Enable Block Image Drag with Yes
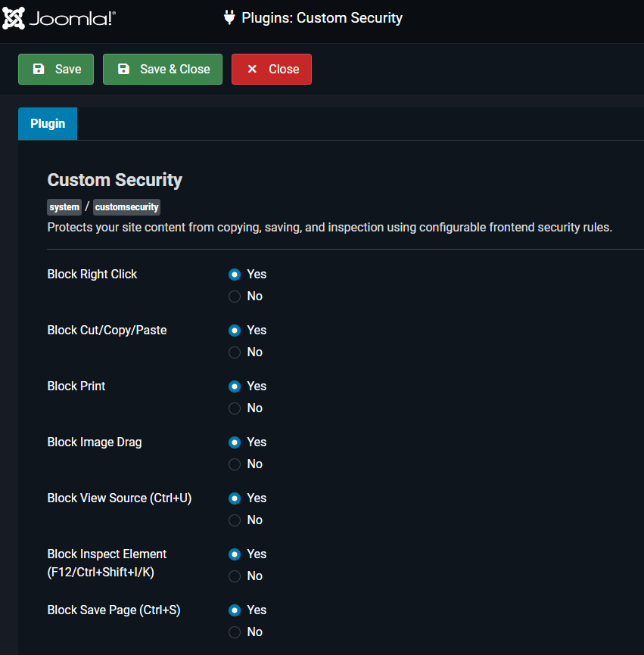The image size is (644, 655). 235,442
